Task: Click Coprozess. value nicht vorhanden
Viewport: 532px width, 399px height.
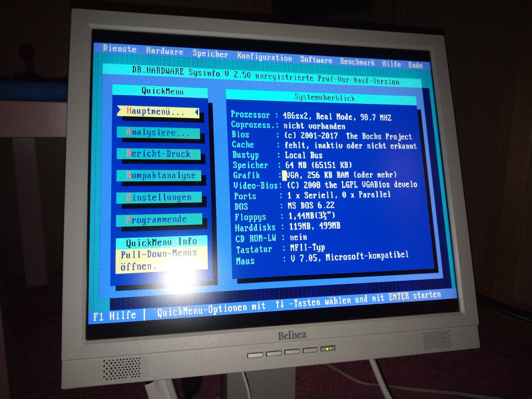Action: tap(314, 126)
